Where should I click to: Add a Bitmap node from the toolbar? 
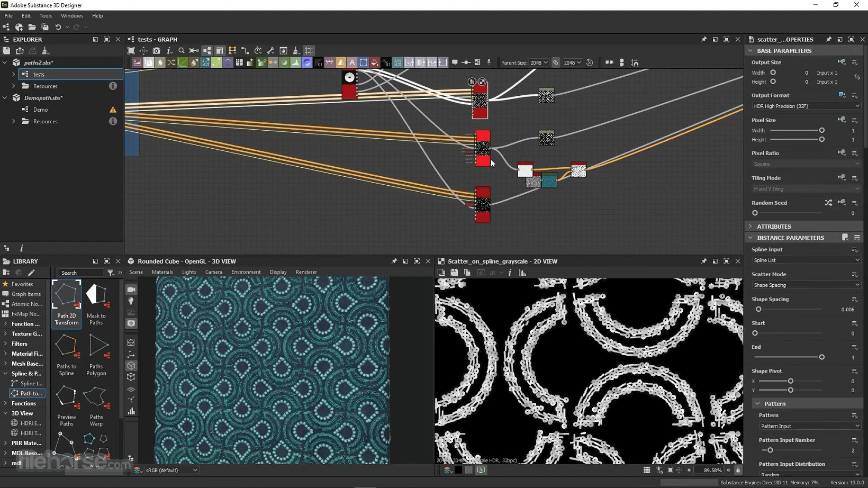(x=137, y=62)
